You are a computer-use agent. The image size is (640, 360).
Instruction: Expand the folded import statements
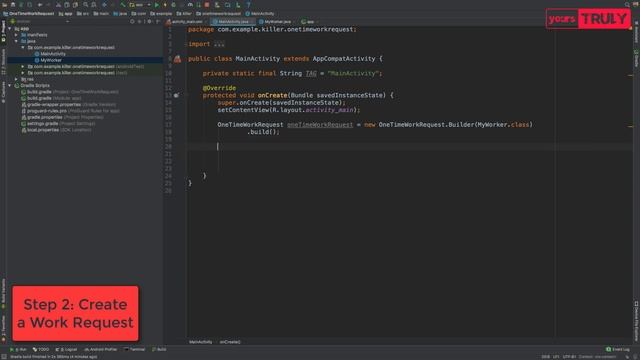(x=219, y=44)
